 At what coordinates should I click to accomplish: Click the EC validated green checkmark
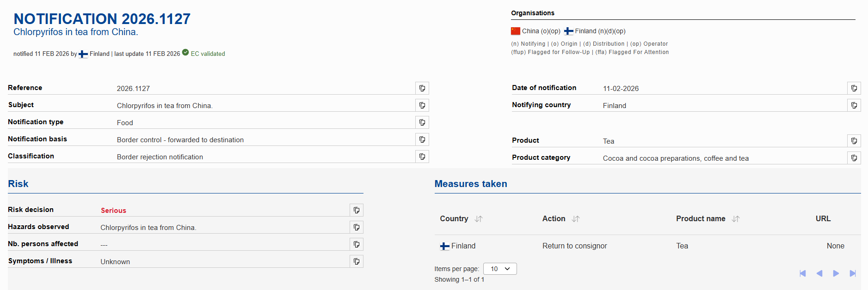(x=185, y=52)
